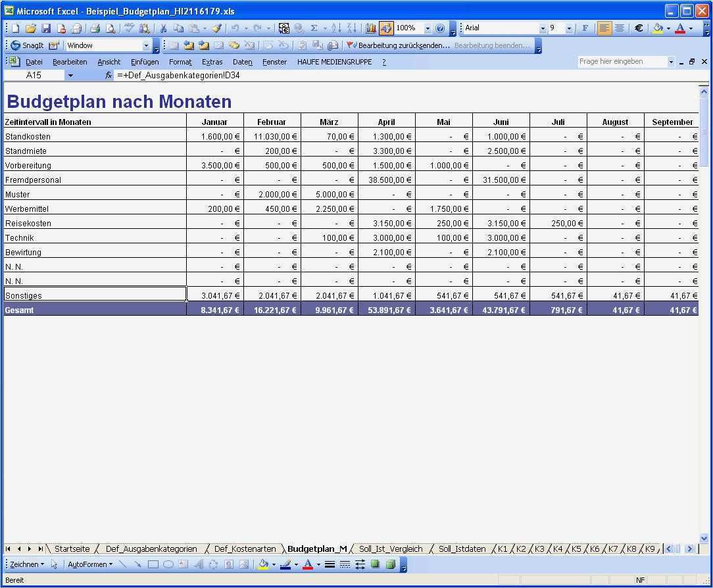Sort descending with the Z-A icon
Image resolution: width=713 pixels, height=588 pixels.
351,28
